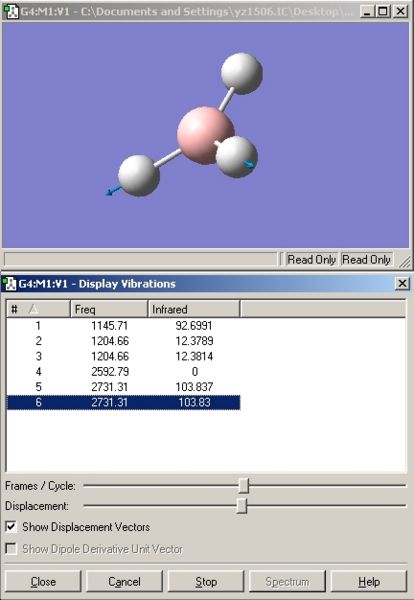Viewport: 414px width, 600px height.
Task: Stop the vibration animation
Action: coord(206,582)
